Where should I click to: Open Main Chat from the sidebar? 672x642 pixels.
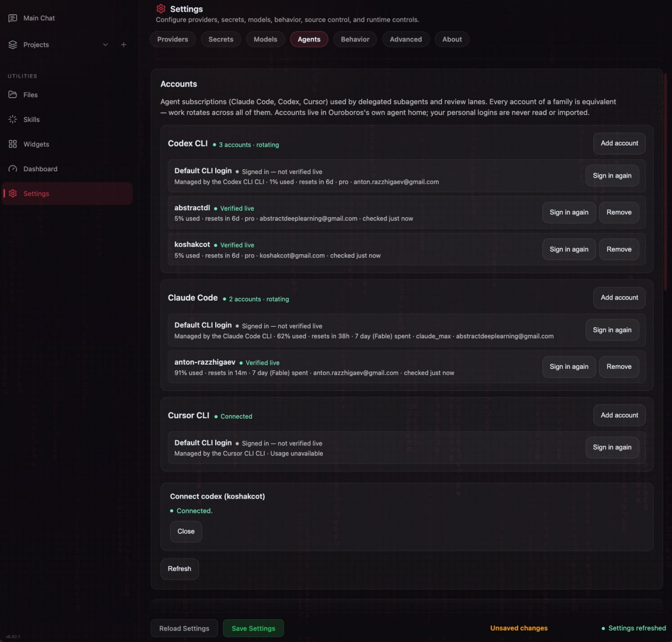click(x=39, y=18)
